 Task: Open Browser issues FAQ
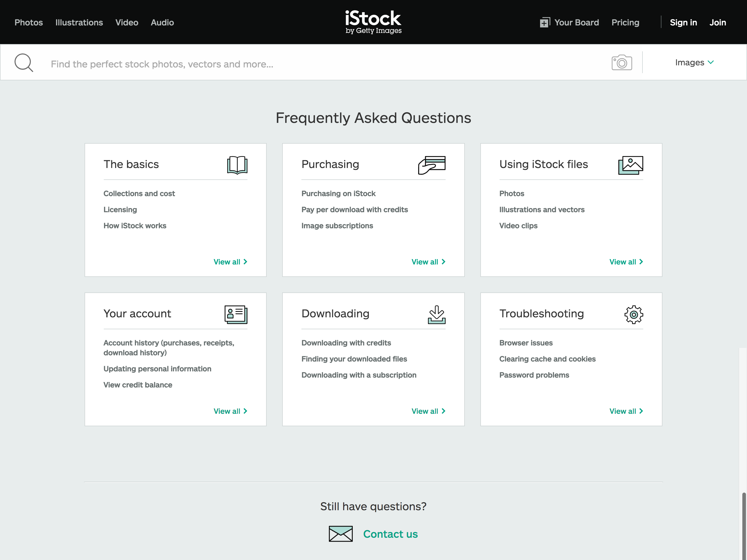526,343
